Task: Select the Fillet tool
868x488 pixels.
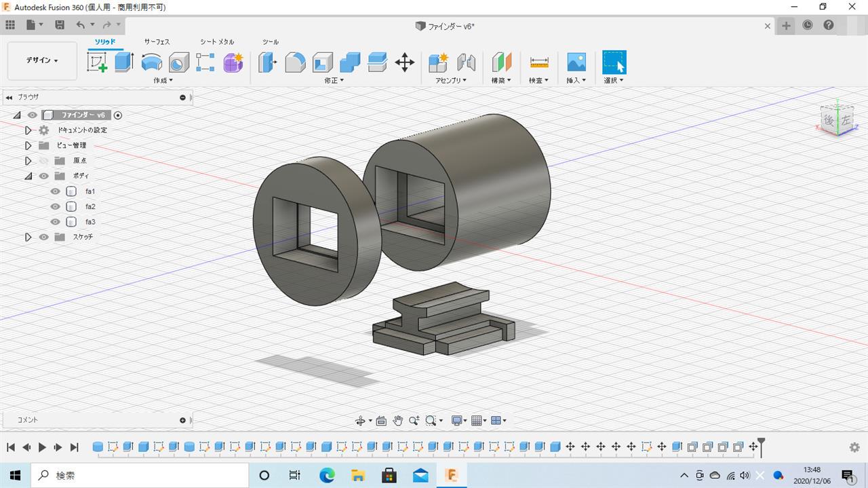Action: coord(295,62)
